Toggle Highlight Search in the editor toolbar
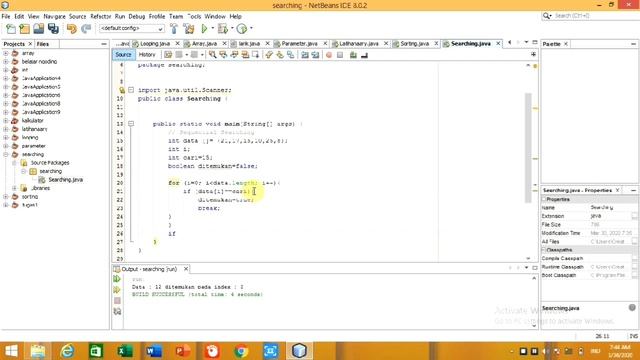The height and width of the screenshot is (360, 640). (x=245, y=55)
